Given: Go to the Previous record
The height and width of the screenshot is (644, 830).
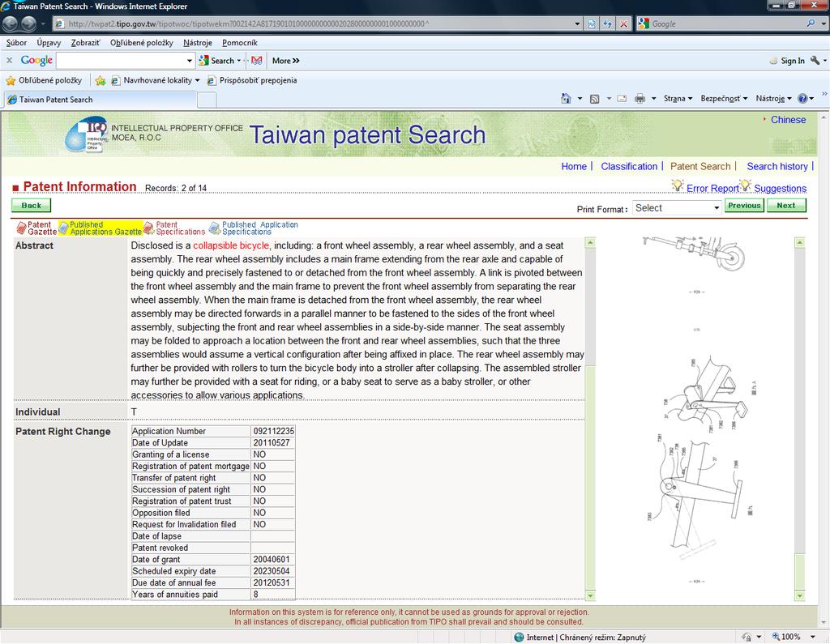Looking at the screenshot, I should [744, 205].
